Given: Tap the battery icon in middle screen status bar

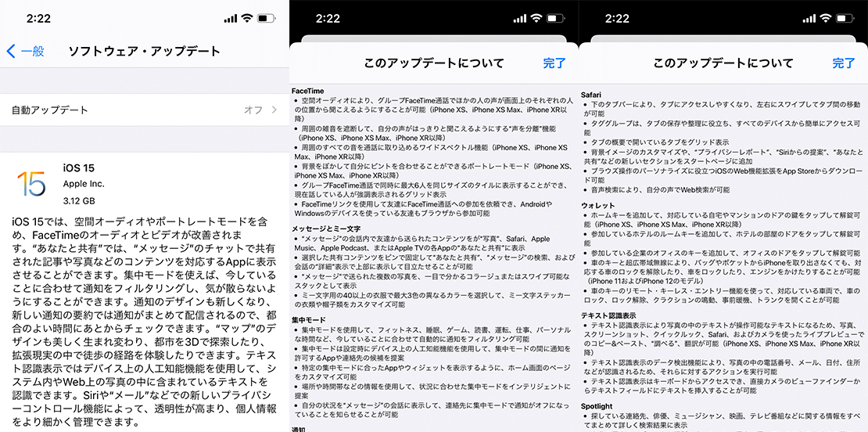Looking at the screenshot, I should coord(555,18).
